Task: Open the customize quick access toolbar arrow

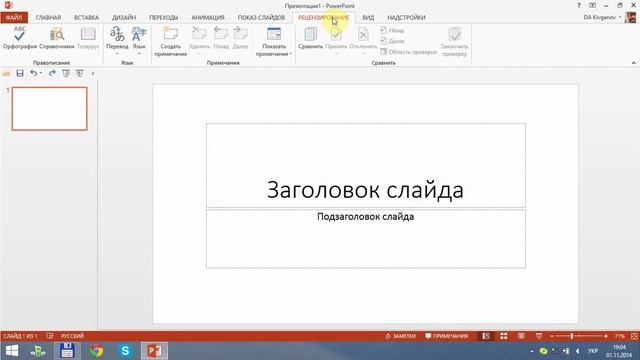Action: [x=93, y=74]
